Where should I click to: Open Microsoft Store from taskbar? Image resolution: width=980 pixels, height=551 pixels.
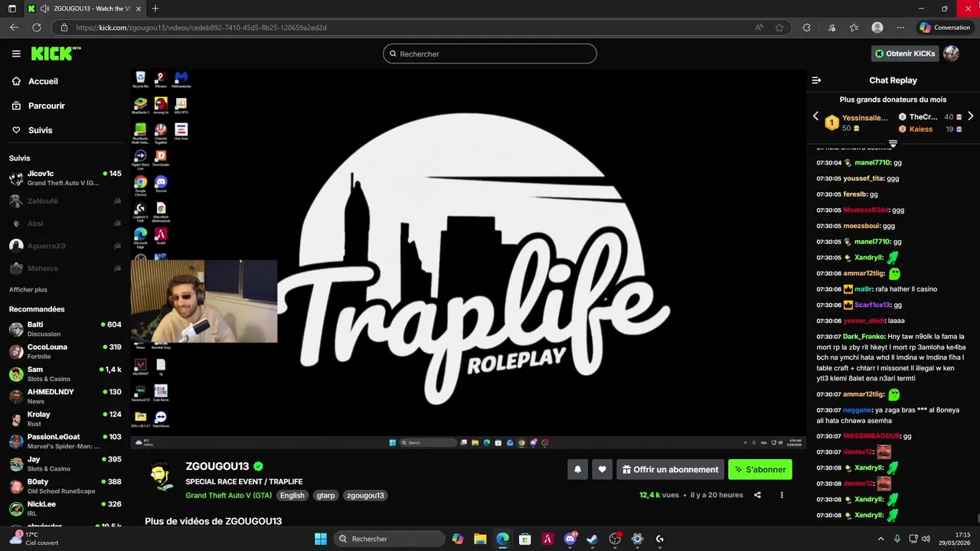[x=525, y=539]
